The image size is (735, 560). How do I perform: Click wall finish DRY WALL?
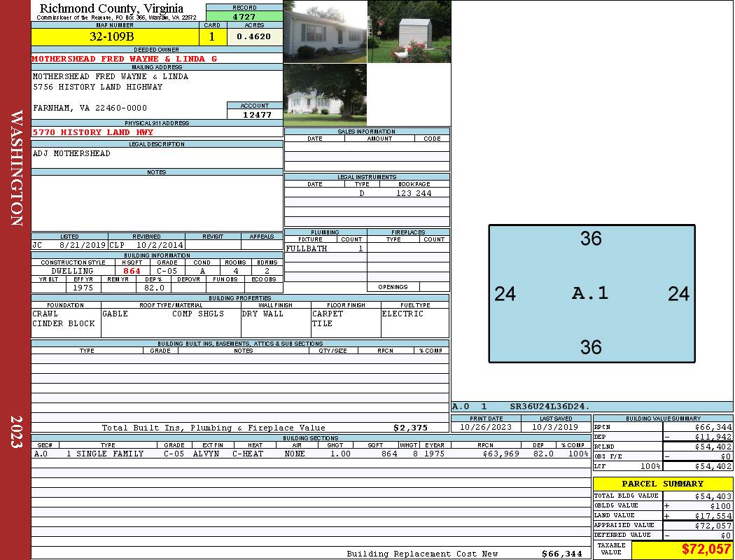point(262,314)
